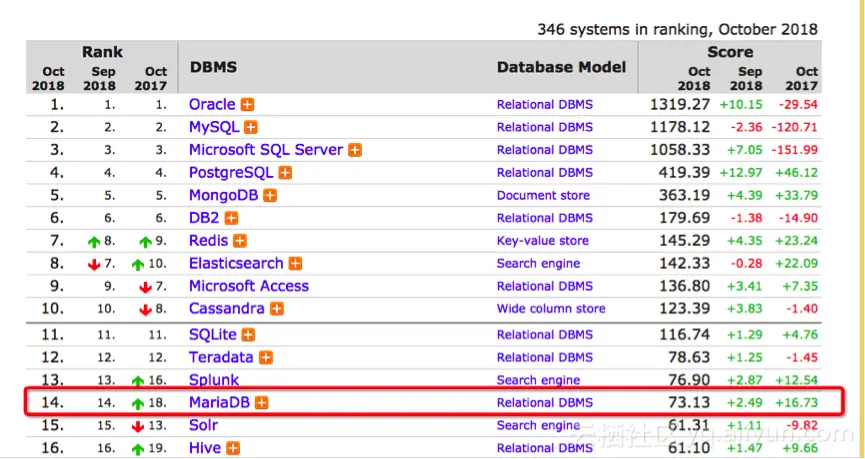Expand the plus icon beside Cassandra
The image size is (865, 459).
(277, 309)
